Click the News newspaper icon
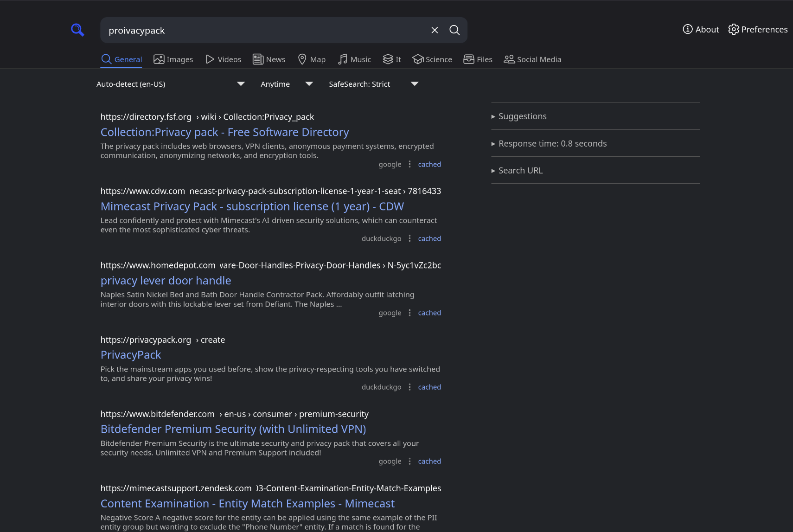Viewport: 793px width, 532px height. 258,59
